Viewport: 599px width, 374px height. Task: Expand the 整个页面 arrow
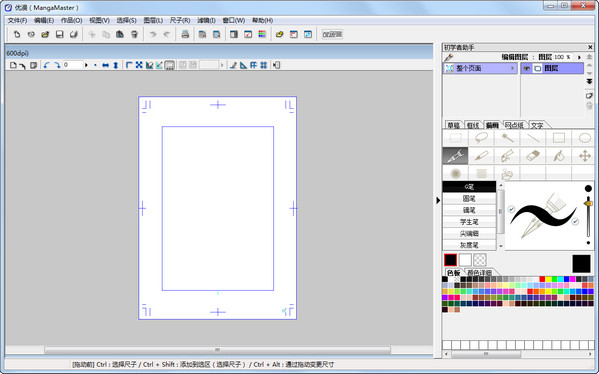coord(512,68)
